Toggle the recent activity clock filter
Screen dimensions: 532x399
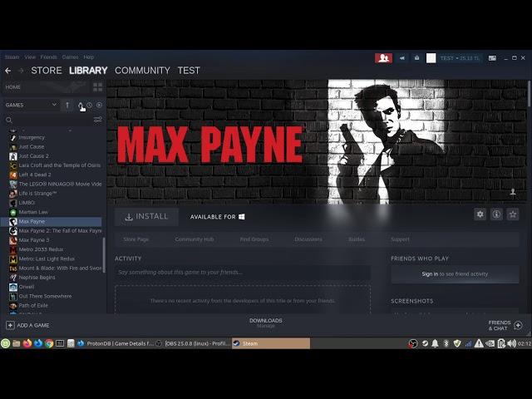pyautogui.click(x=89, y=106)
